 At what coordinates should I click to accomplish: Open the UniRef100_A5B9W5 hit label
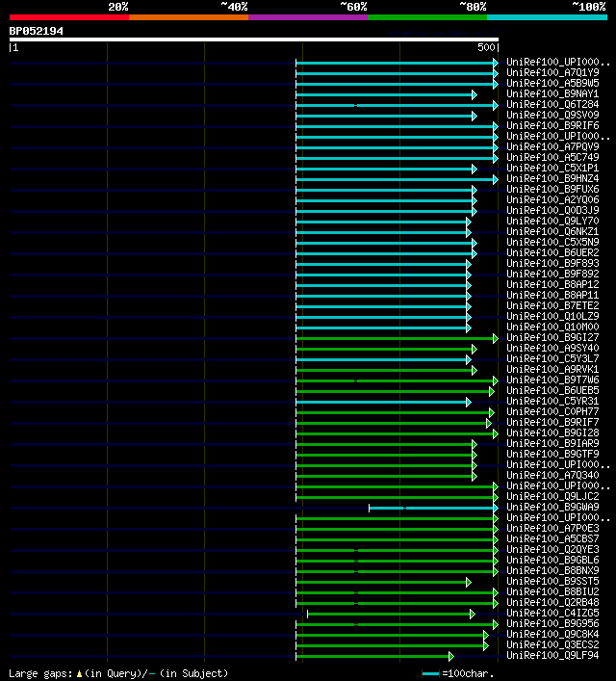[x=552, y=83]
